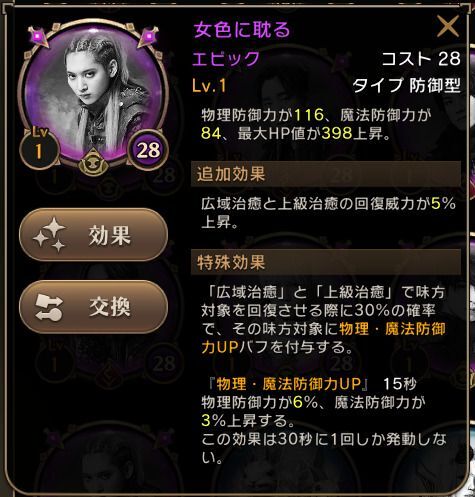Click the purple gem ornament at portrait's top-left
The width and height of the screenshot is (475, 497).
(x=39, y=36)
